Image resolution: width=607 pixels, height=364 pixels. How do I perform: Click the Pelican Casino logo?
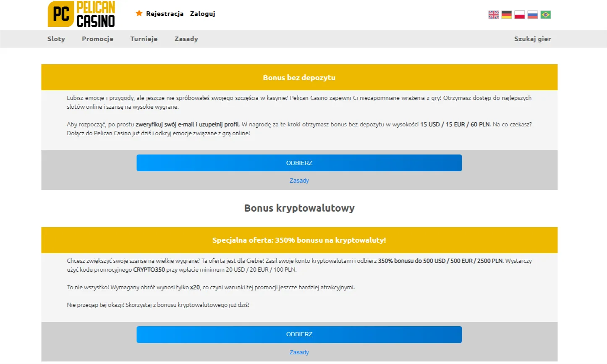(x=81, y=14)
